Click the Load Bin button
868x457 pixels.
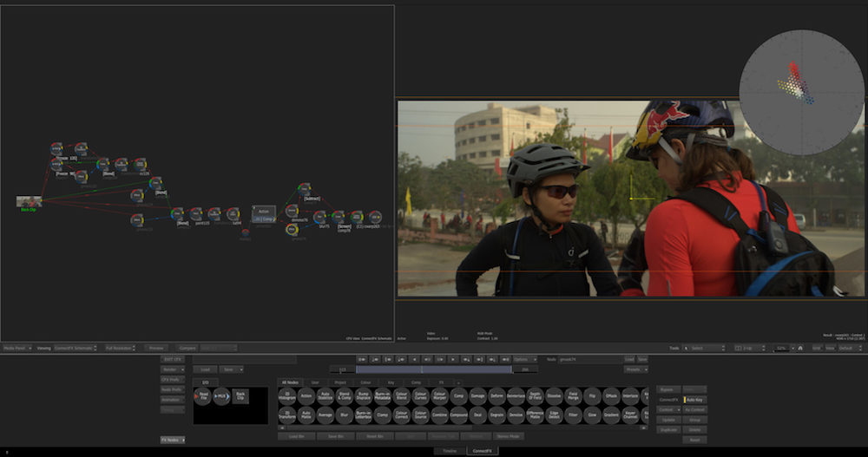pyautogui.click(x=297, y=436)
